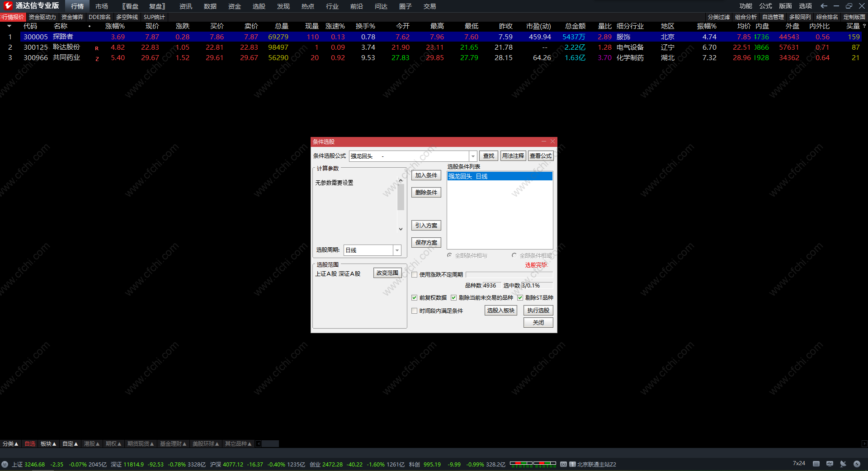Select 强龙回头 日线 in condition list
868x471 pixels.
pos(500,176)
